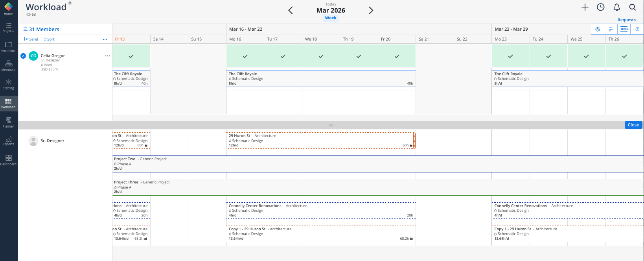This screenshot has height=261, width=644.
Task: Open Portfolios from the sidebar
Action: tap(8, 47)
